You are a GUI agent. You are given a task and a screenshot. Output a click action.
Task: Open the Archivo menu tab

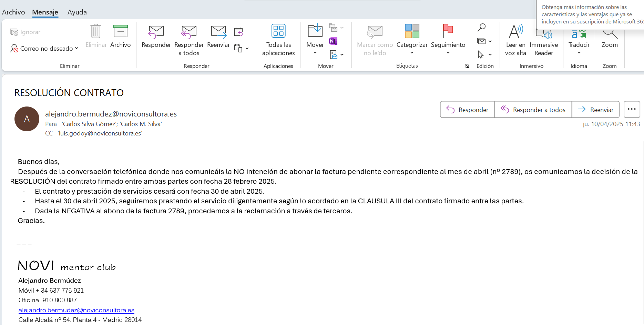tap(13, 12)
